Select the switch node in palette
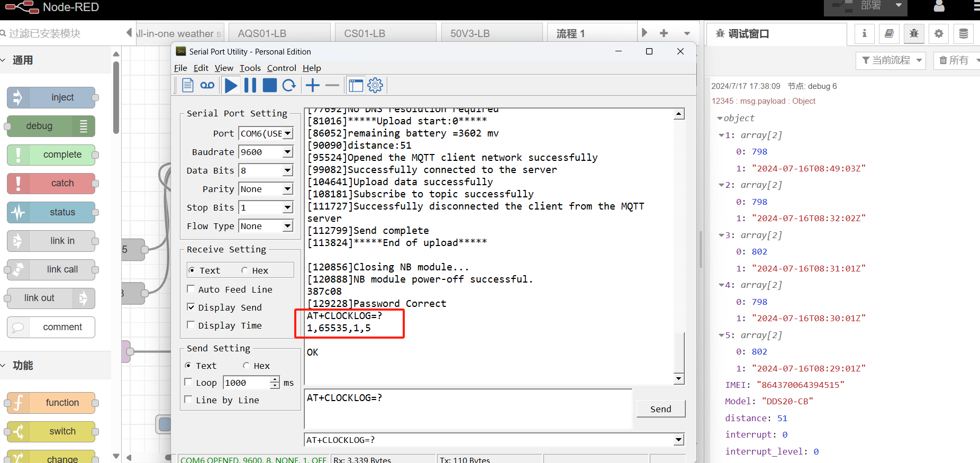This screenshot has width=980, height=463. click(51, 431)
